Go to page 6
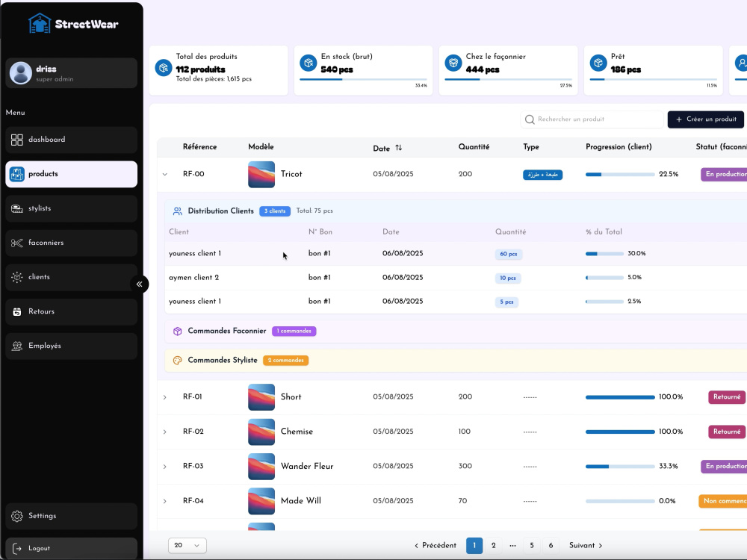Image resolution: width=747 pixels, height=560 pixels. click(x=551, y=546)
